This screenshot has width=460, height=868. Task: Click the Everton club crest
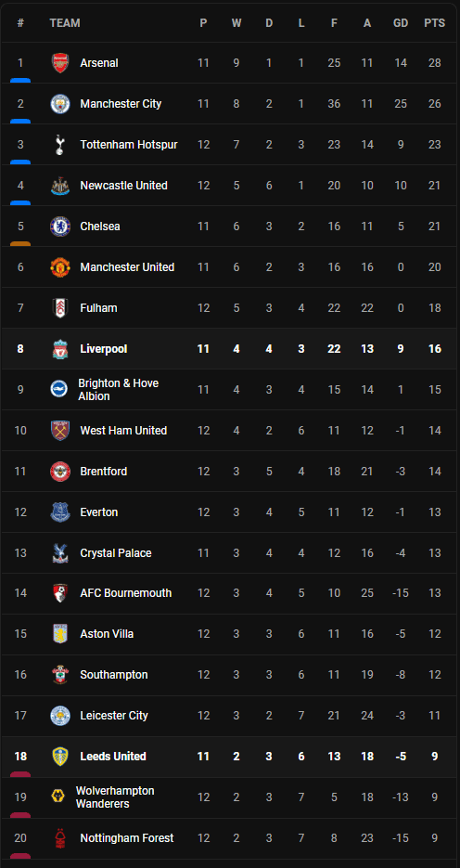coord(60,512)
